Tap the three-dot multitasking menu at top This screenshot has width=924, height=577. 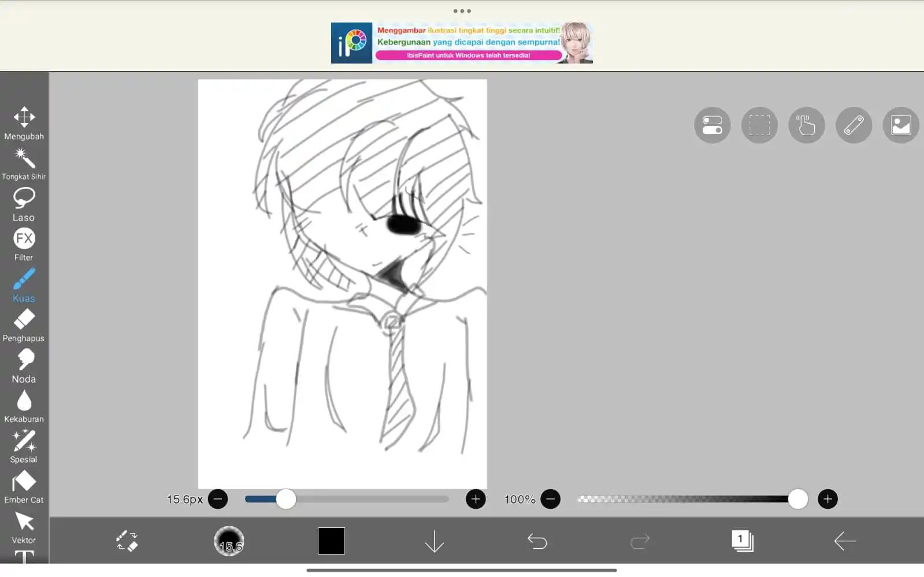coord(462,11)
